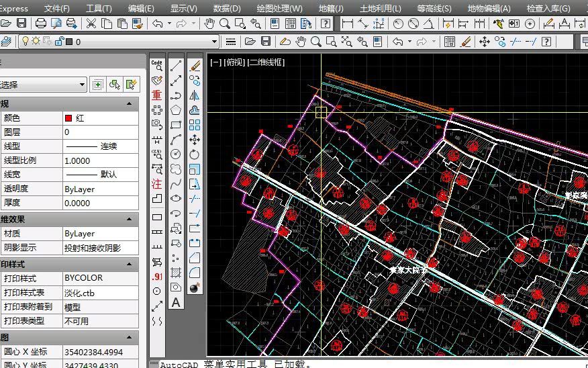Click the red color swatch in 颜色 row
The image size is (588, 368).
point(68,118)
